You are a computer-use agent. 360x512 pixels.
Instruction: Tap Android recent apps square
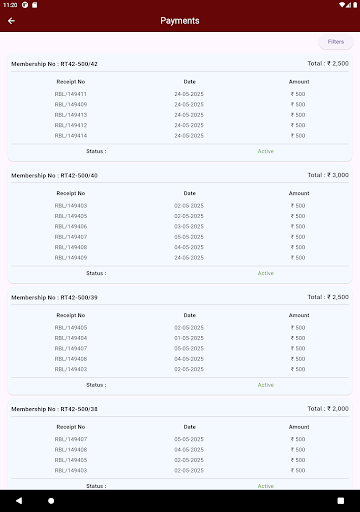coord(341,500)
